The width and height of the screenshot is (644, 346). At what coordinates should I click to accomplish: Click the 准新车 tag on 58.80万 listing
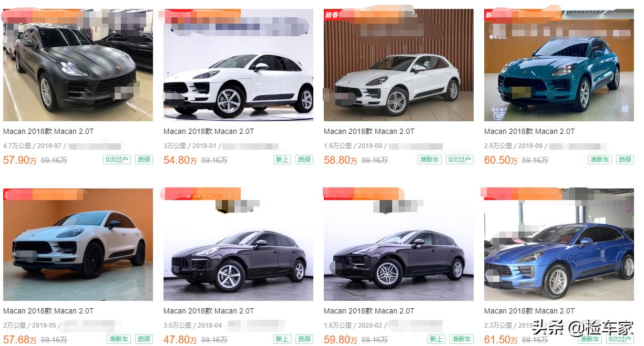coord(430,160)
